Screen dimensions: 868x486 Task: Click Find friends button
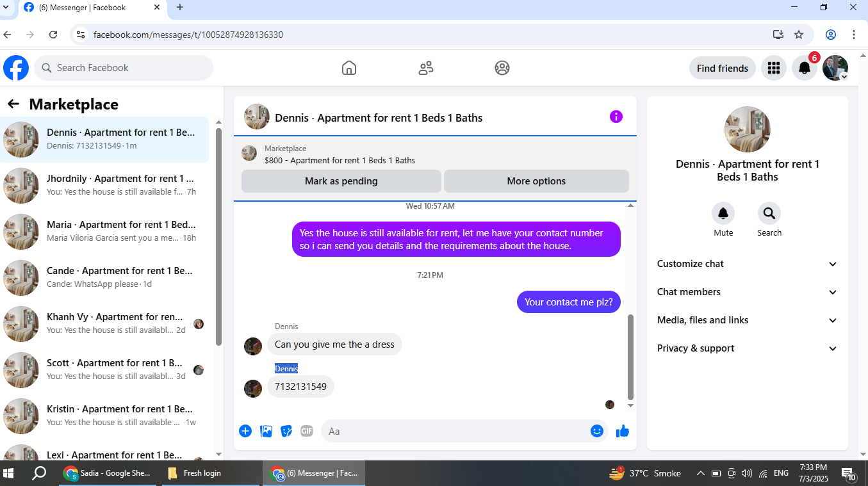click(x=723, y=68)
